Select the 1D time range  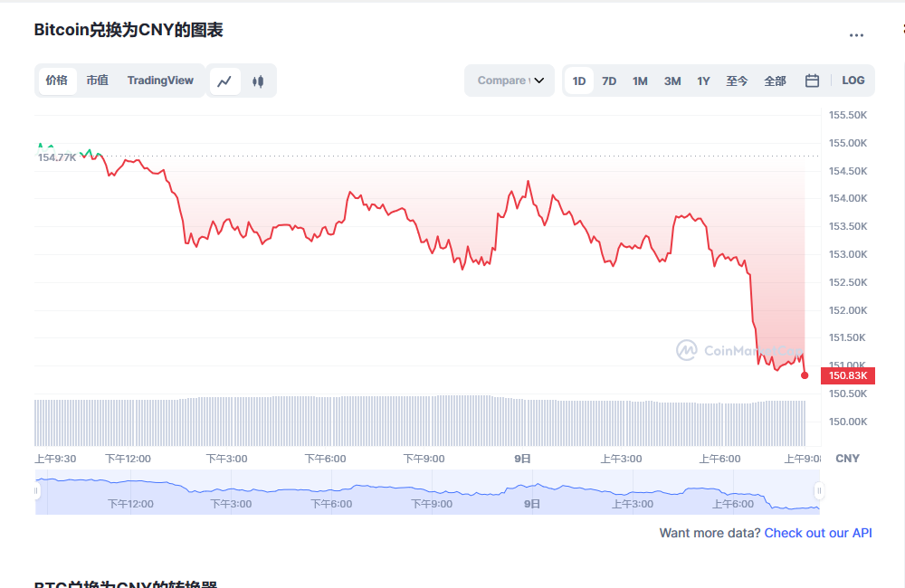click(x=579, y=81)
